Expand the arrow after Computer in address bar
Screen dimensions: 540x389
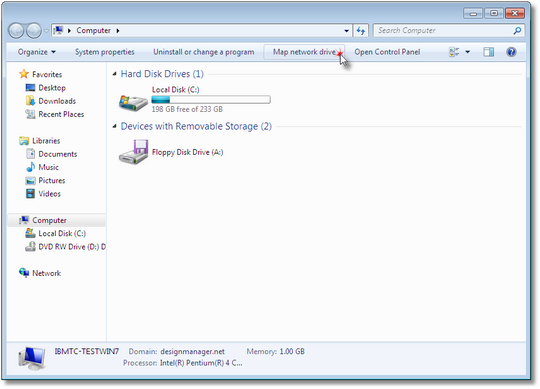(118, 31)
